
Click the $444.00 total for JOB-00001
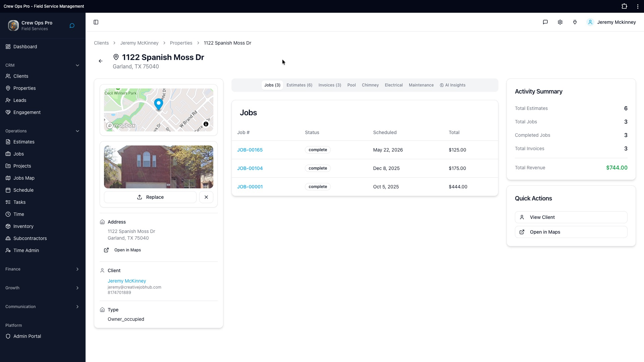coord(458,187)
